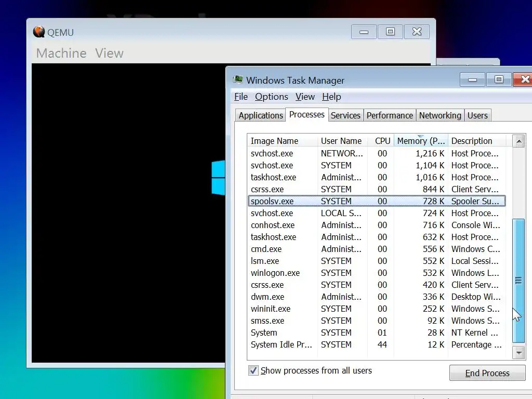Click the Local Sessi... description cell
The height and width of the screenshot is (399, 532).
pyautogui.click(x=475, y=261)
